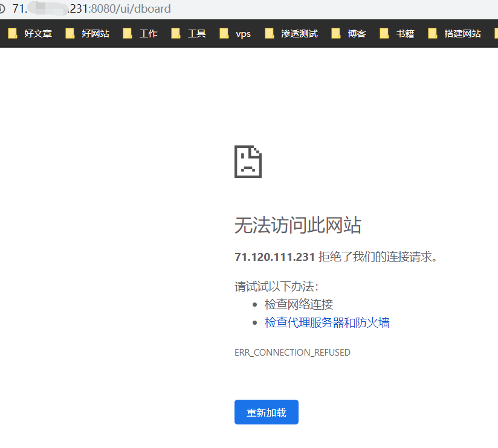Viewport: 498px width, 448px height.
Task: Click the 检查网络连接 suggestion item
Action: 299,304
